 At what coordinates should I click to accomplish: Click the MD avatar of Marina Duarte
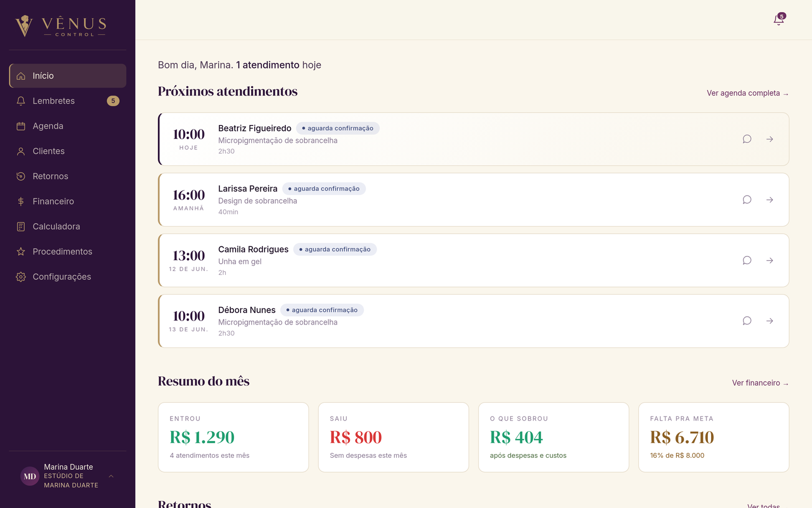tap(29, 476)
